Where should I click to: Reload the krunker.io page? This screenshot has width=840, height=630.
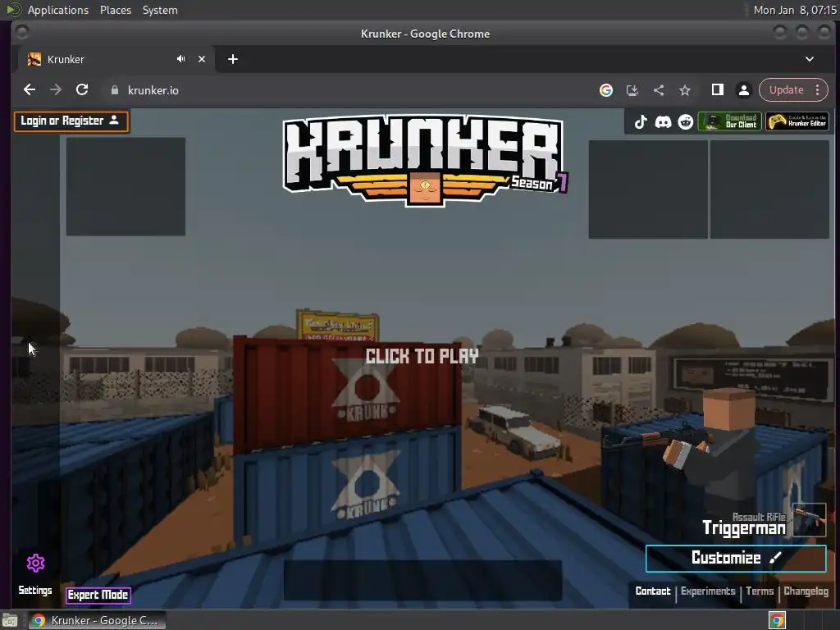point(82,90)
